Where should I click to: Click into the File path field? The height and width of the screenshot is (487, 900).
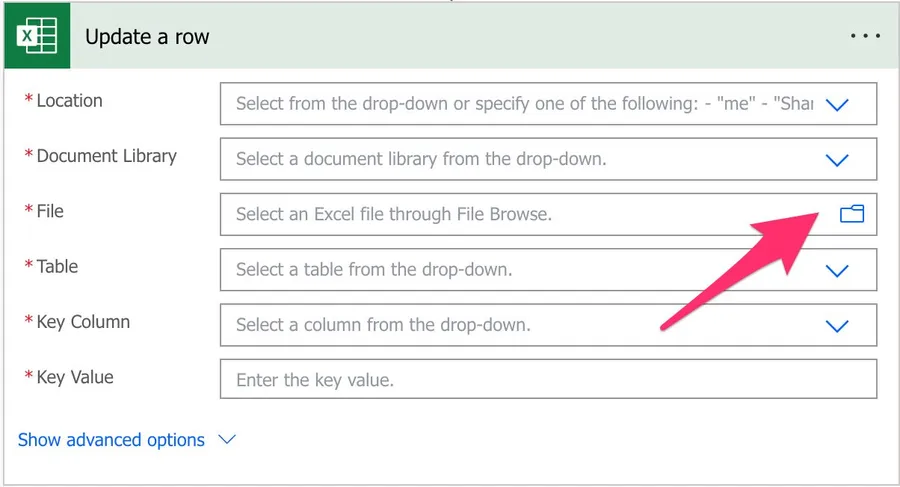tap(520, 214)
